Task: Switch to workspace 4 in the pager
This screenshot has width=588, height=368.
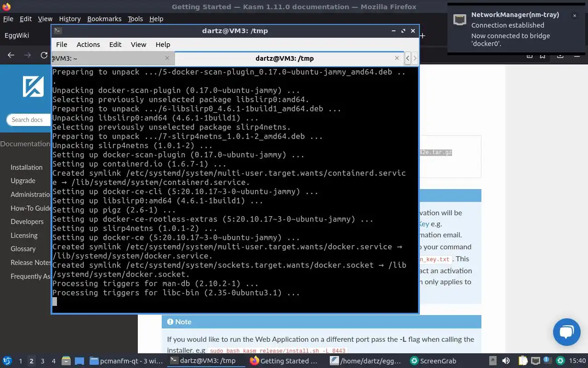Action: pyautogui.click(x=54, y=361)
